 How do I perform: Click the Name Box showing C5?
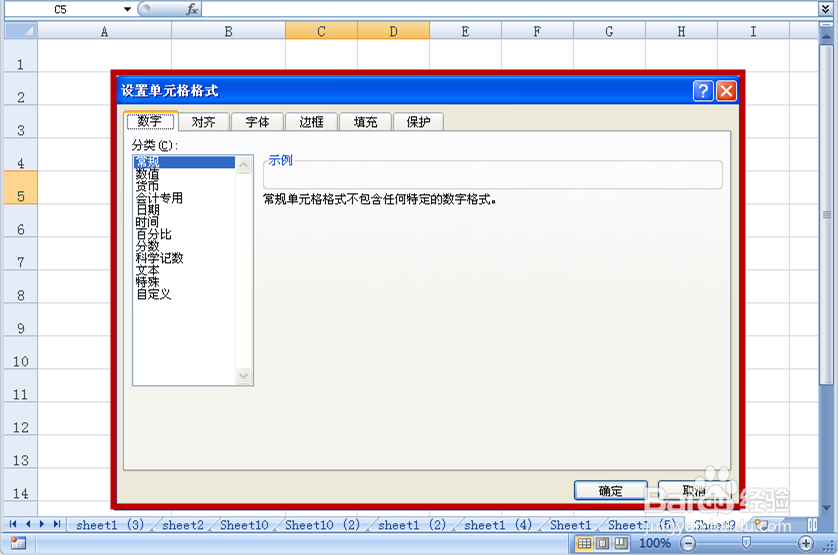pyautogui.click(x=61, y=9)
